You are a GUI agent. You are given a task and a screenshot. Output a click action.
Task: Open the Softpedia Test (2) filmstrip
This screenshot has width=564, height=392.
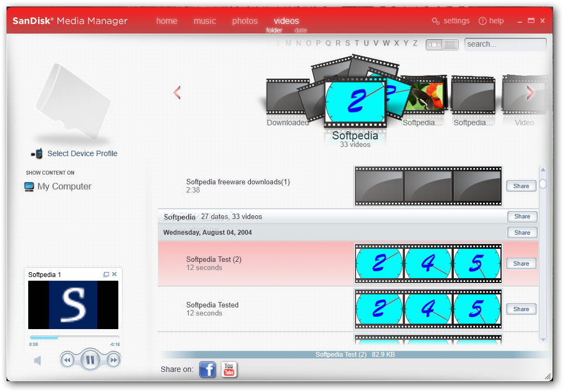pos(428,264)
